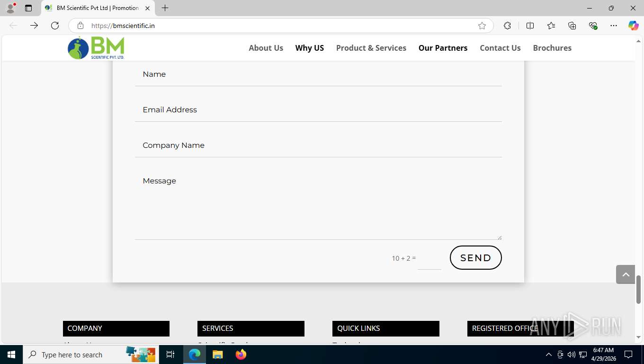Image resolution: width=644 pixels, height=364 pixels.
Task: Open the Copilot icon
Action: [x=634, y=26]
